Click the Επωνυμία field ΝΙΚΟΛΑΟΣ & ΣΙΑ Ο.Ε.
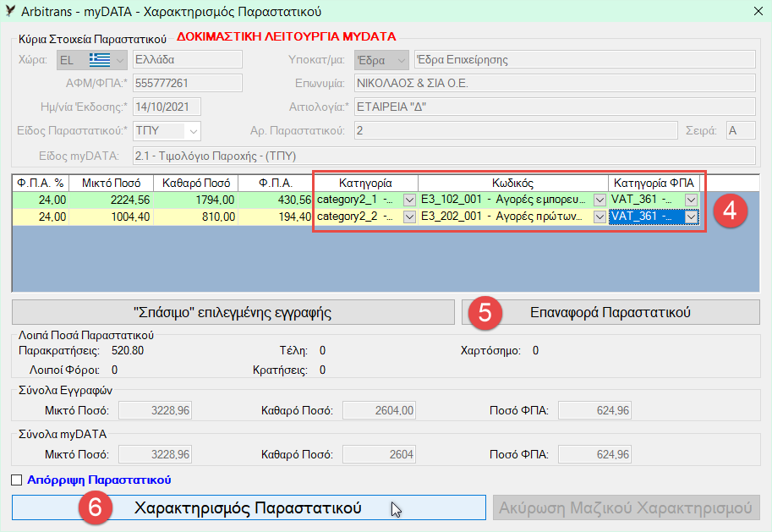 click(555, 83)
